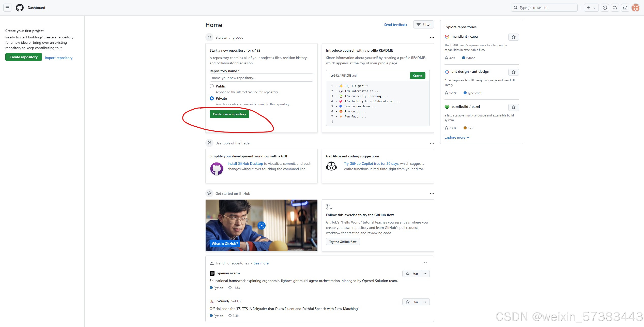Open the Filter menu on Home feed

(423, 24)
